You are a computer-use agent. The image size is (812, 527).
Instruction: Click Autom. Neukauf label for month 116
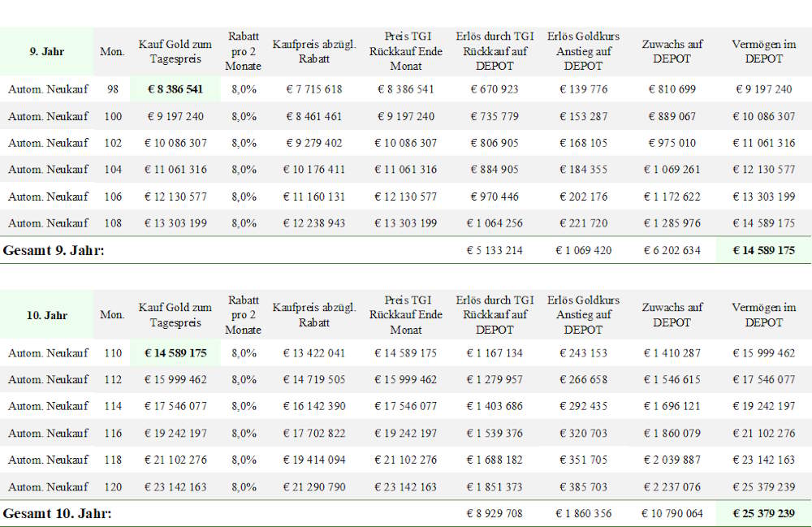pyautogui.click(x=48, y=433)
